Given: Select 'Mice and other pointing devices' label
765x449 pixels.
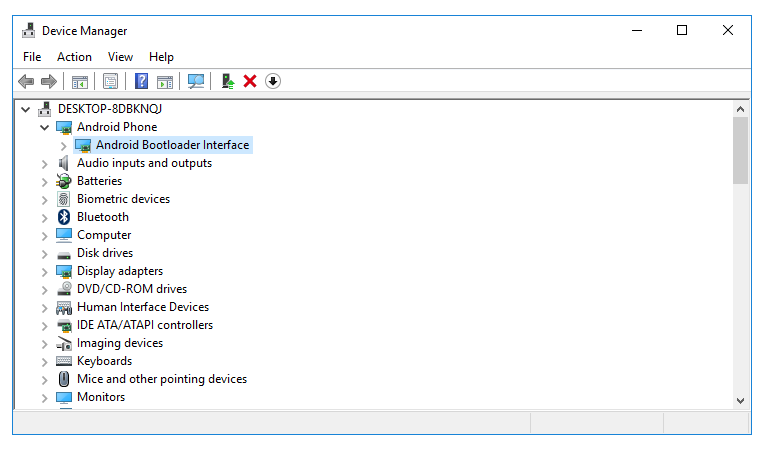Looking at the screenshot, I should click(x=162, y=379).
